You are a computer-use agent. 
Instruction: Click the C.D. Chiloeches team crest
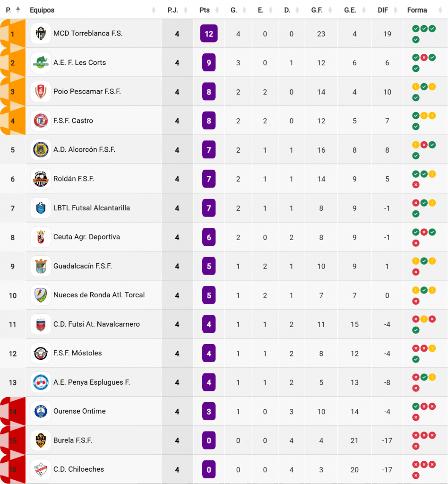(x=41, y=469)
